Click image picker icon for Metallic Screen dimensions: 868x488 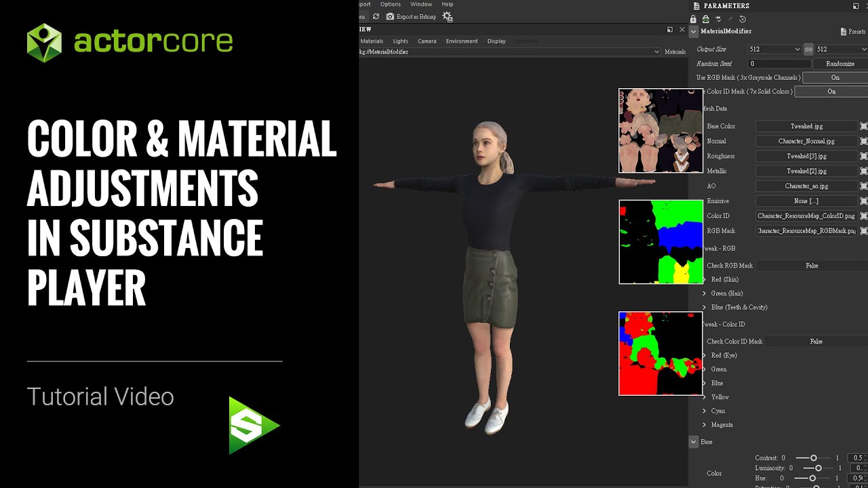point(864,171)
